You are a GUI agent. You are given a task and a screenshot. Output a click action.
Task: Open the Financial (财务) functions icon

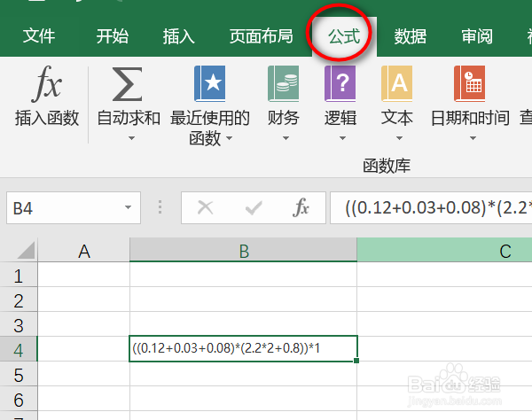tap(284, 83)
